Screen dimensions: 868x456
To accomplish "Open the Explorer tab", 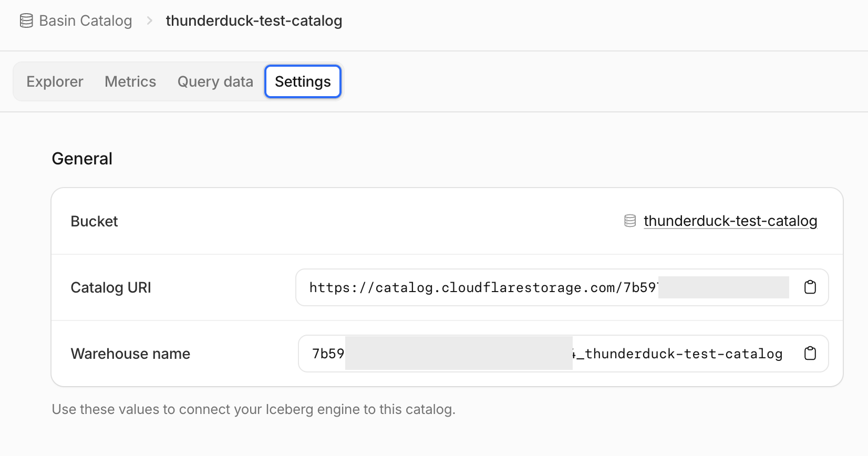I will tap(55, 81).
